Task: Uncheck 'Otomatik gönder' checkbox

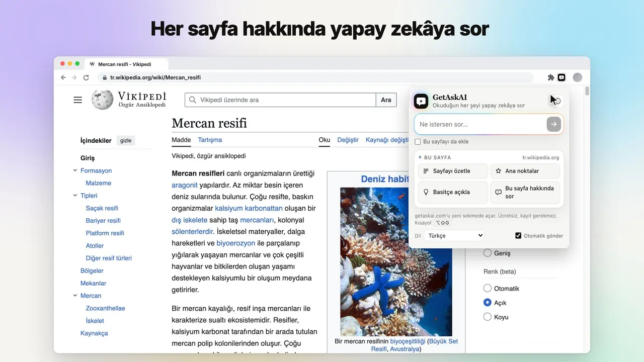Action: [x=518, y=236]
